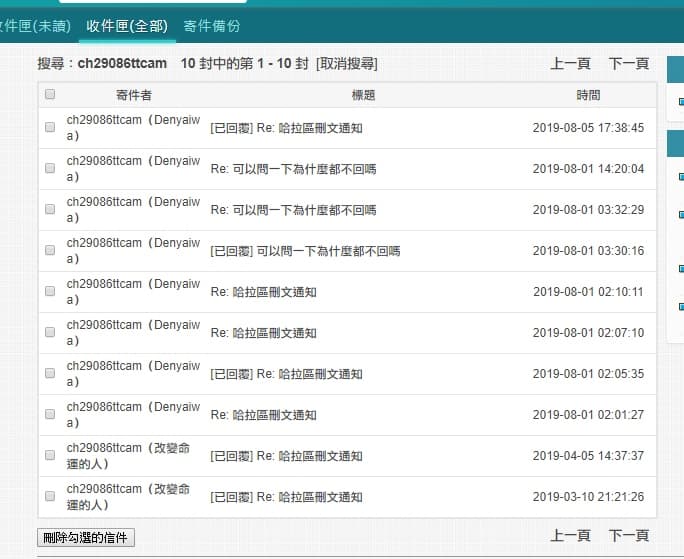The width and height of the screenshot is (684, 559).
Task: Open mail [已回覆] Re: 哈拉區刪文通知 from 2019-03-10
Action: (286, 497)
